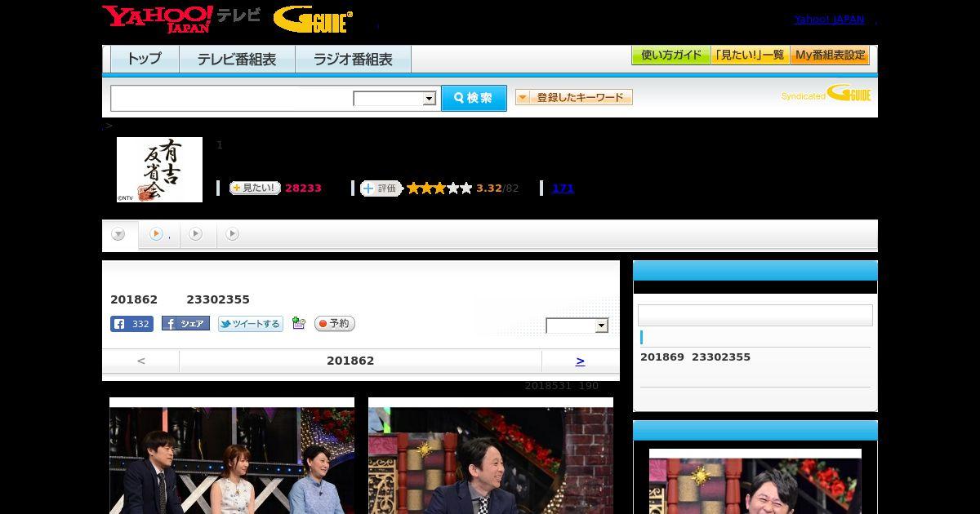Click the 28233 want-to-watch count
Image resolution: width=980 pixels, height=514 pixels.
303,188
